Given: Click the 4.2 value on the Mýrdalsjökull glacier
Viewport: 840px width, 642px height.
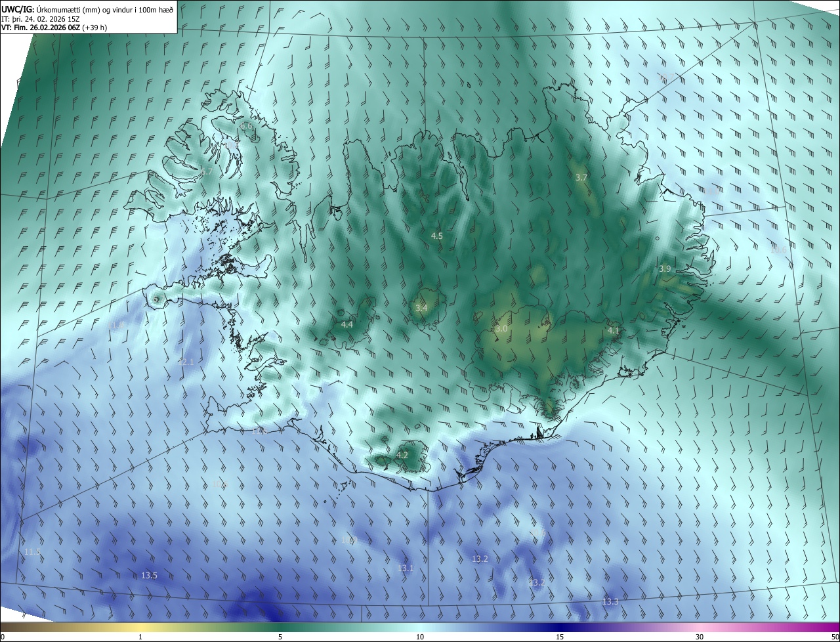Looking at the screenshot, I should coord(402,455).
